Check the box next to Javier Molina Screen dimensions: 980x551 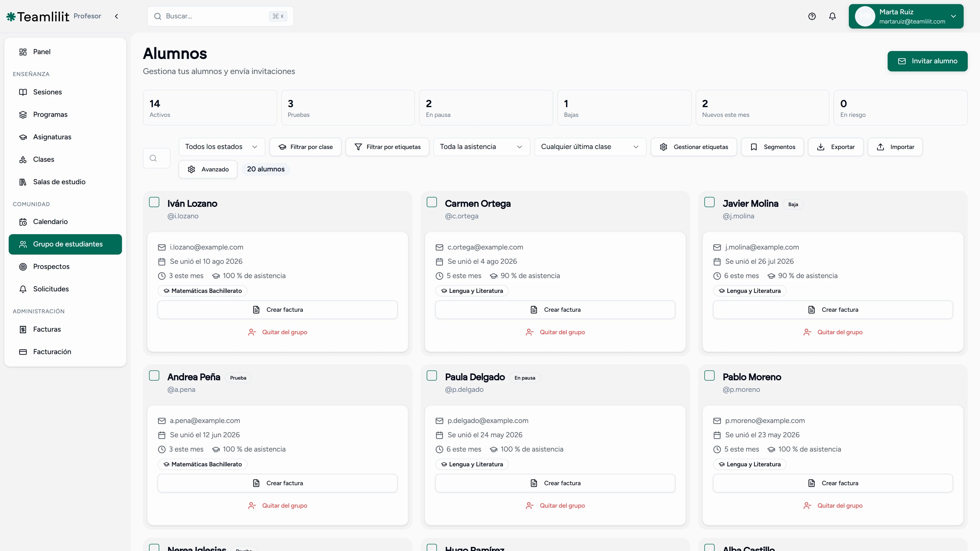click(709, 202)
